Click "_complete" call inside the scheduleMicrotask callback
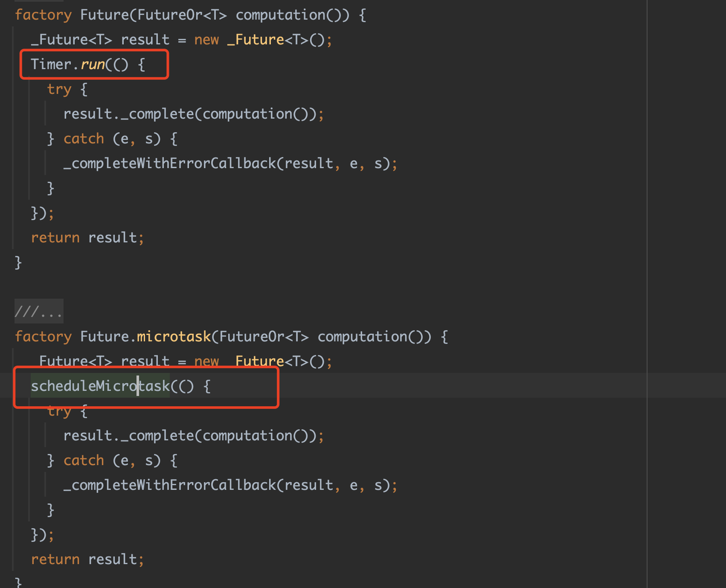Image resolution: width=726 pixels, height=588 pixels. click(157, 436)
